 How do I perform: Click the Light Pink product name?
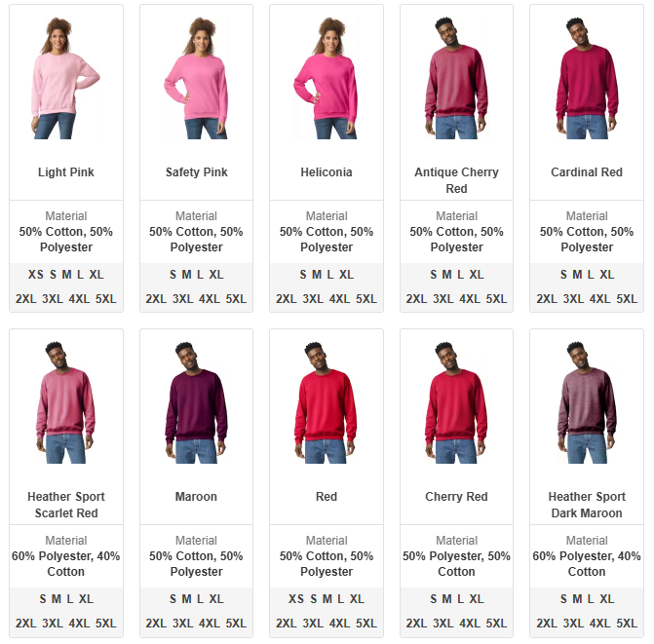[66, 172]
